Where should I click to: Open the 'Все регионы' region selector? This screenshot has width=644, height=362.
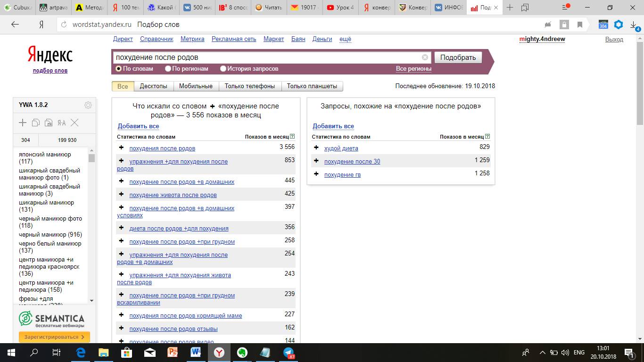(413, 69)
